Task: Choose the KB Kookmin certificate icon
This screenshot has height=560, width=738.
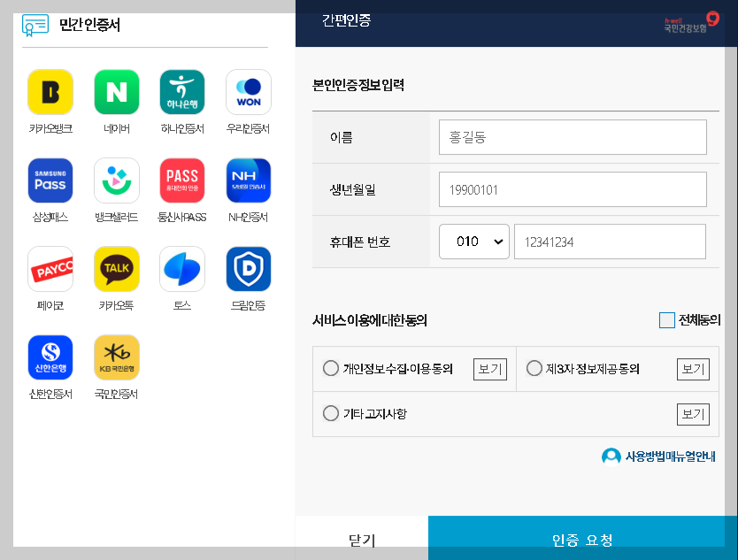Action: 116,357
